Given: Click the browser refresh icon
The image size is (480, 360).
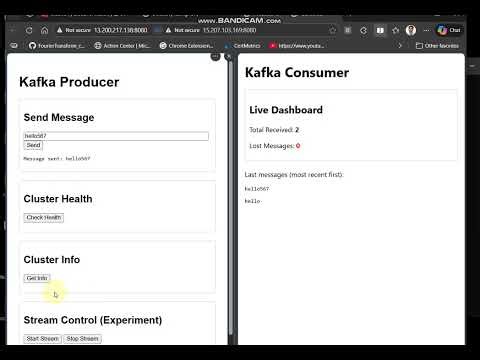Looking at the screenshot, I should pyautogui.click(x=29, y=30).
